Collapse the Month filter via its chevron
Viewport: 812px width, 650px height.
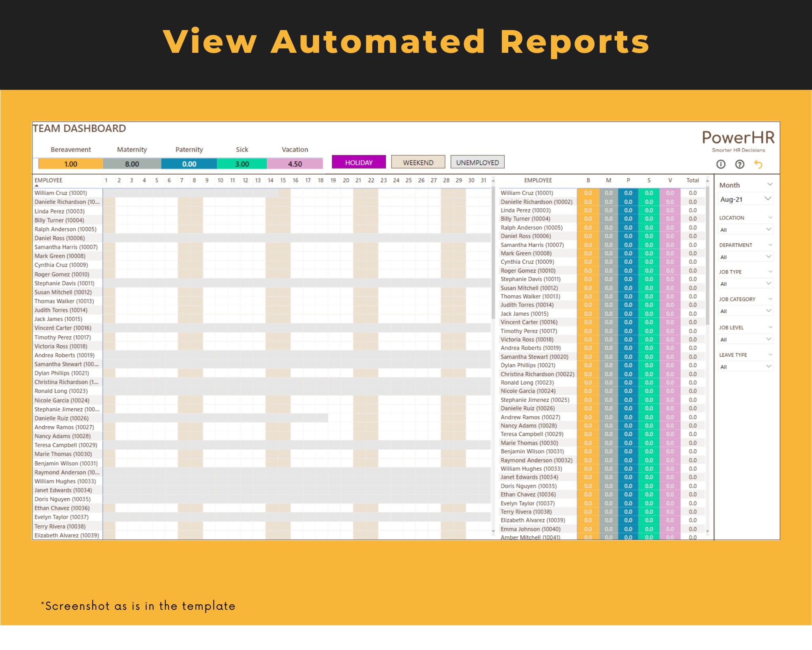tap(769, 185)
